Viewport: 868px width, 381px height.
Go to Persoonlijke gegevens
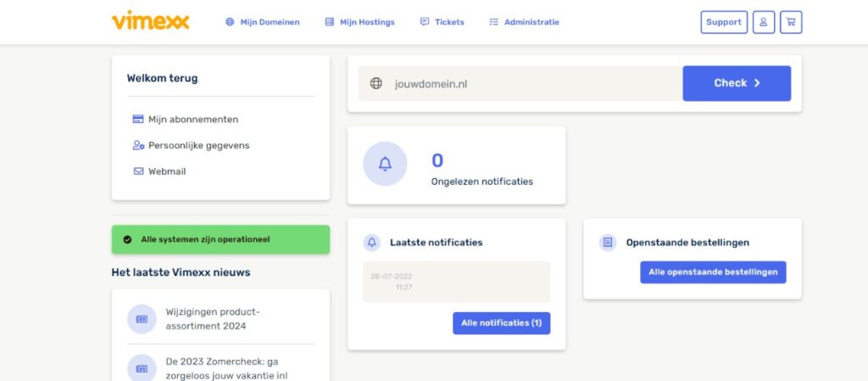[198, 145]
